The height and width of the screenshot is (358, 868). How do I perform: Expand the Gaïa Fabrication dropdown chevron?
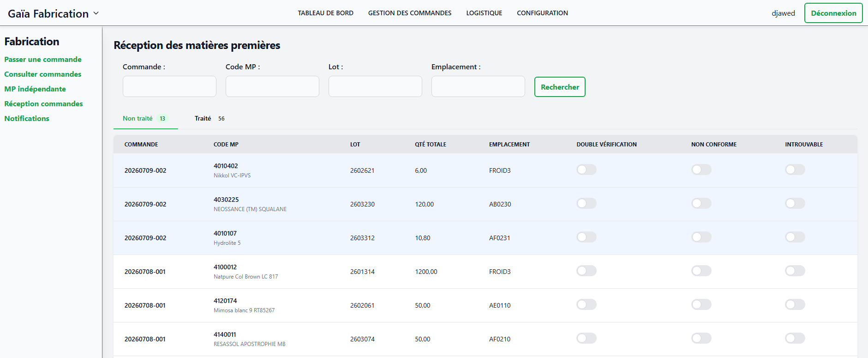pyautogui.click(x=96, y=13)
